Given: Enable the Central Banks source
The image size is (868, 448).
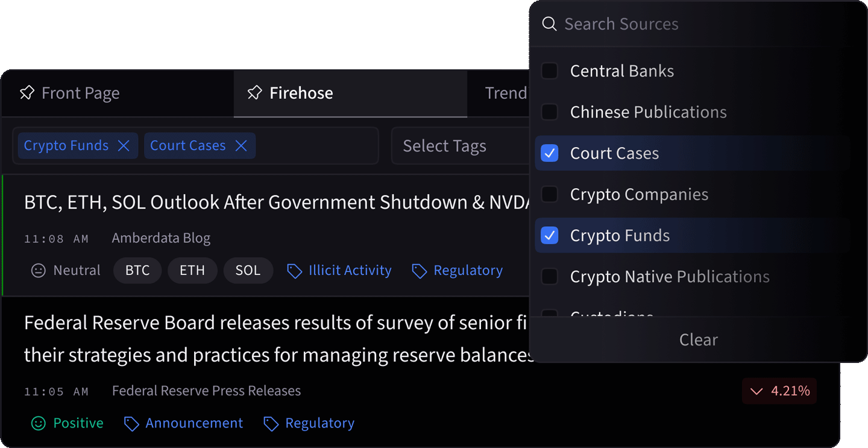Looking at the screenshot, I should click(x=549, y=71).
